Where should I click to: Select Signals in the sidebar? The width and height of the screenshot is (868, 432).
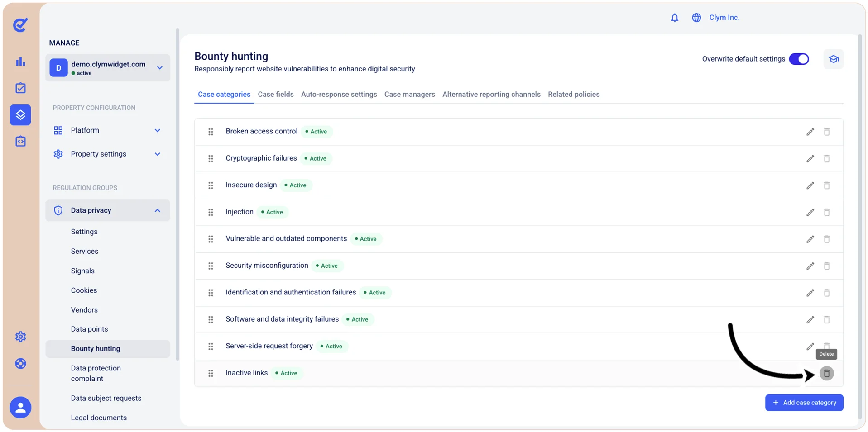(x=83, y=271)
